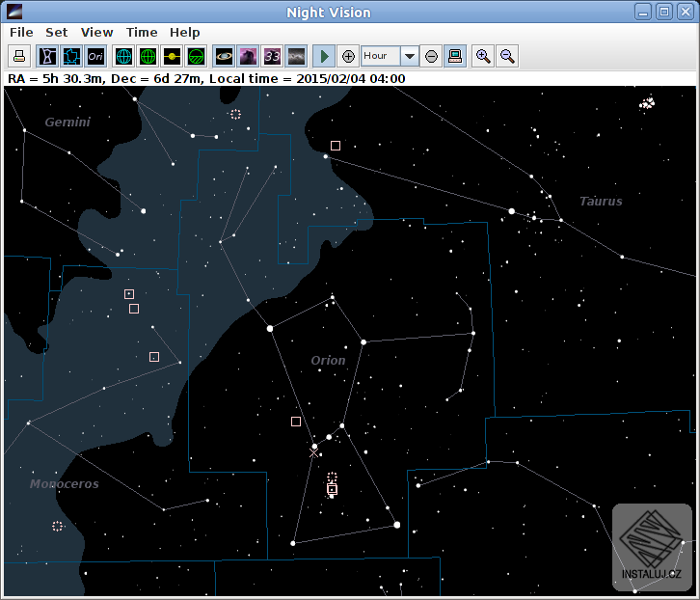700x600 pixels.
Task: Click the zoom in magnifier
Action: pyautogui.click(x=483, y=56)
